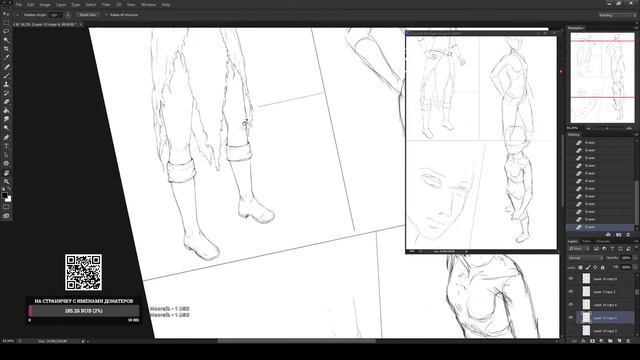Toggle Quick Mask mode
Viewport: 640px width, 360px height.
(6, 207)
